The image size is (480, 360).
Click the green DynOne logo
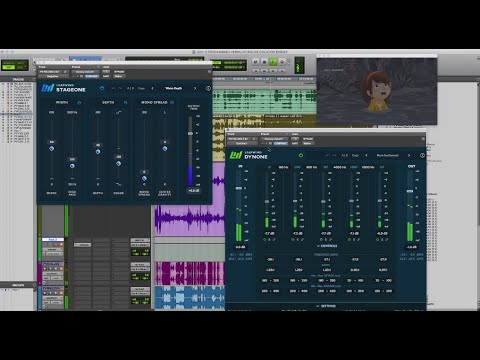point(236,155)
